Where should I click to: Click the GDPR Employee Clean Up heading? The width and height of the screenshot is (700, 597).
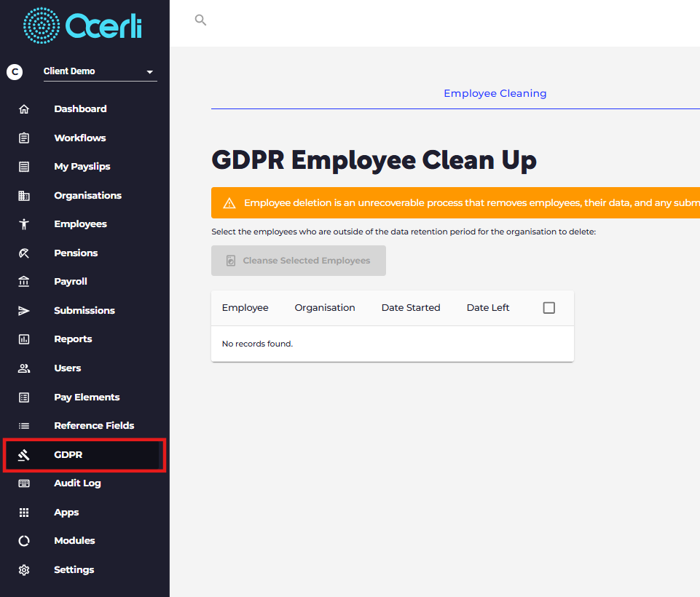[374, 160]
